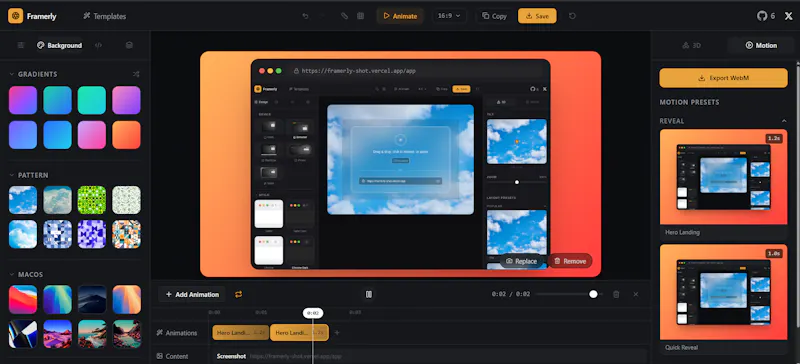Open the Templates menu
Viewport: 800px width, 364px height.
104,16
